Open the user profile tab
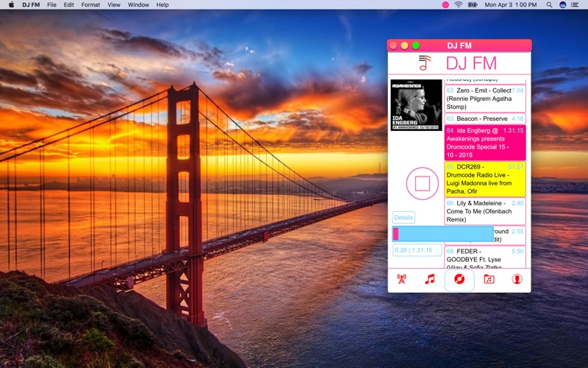This screenshot has height=368, width=588. [x=517, y=279]
